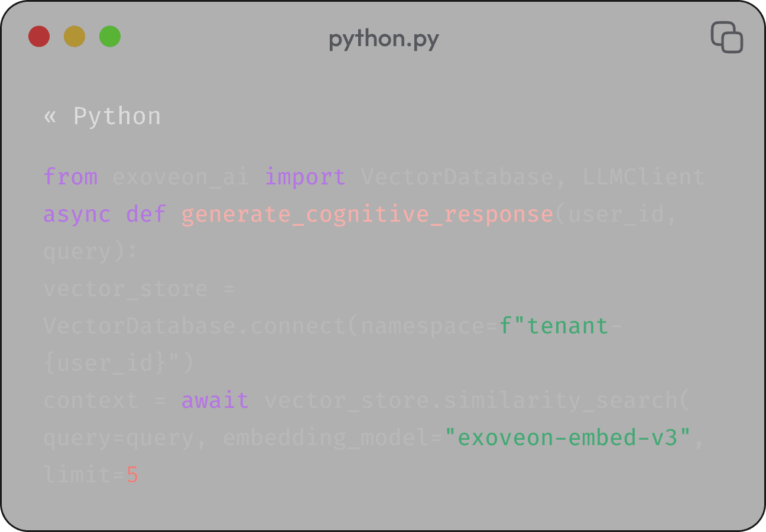Click the generate_cognitive_response function name

click(x=366, y=214)
